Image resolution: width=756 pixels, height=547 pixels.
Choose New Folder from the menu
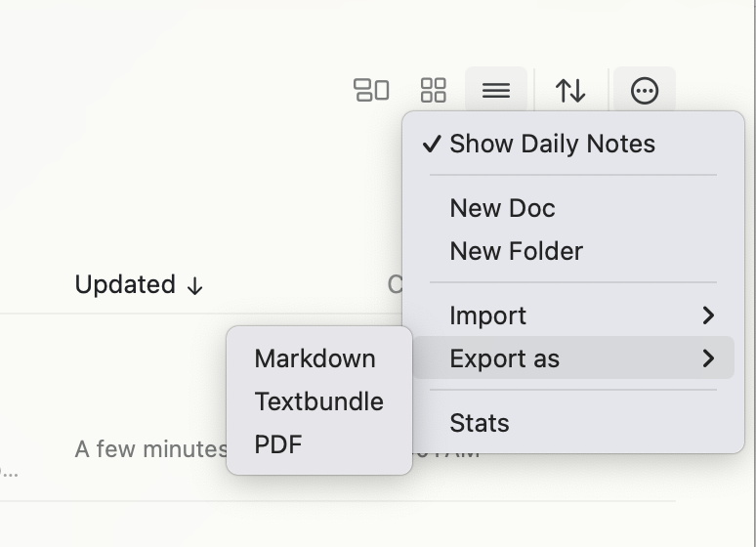click(x=516, y=251)
